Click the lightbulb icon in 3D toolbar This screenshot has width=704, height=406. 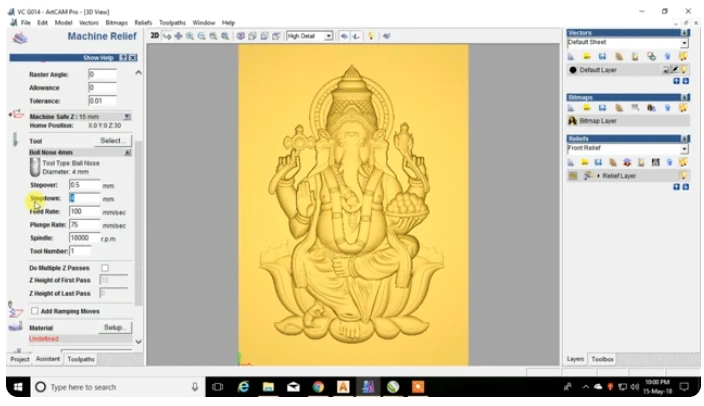coord(370,36)
